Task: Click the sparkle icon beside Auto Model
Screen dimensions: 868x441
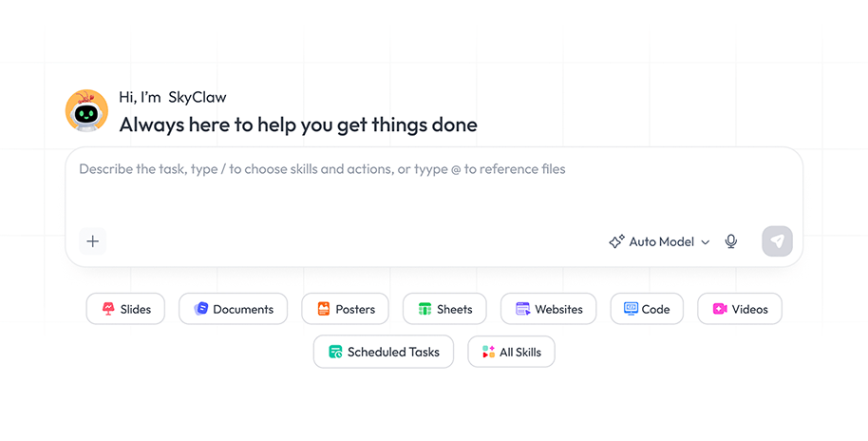Action: click(616, 241)
